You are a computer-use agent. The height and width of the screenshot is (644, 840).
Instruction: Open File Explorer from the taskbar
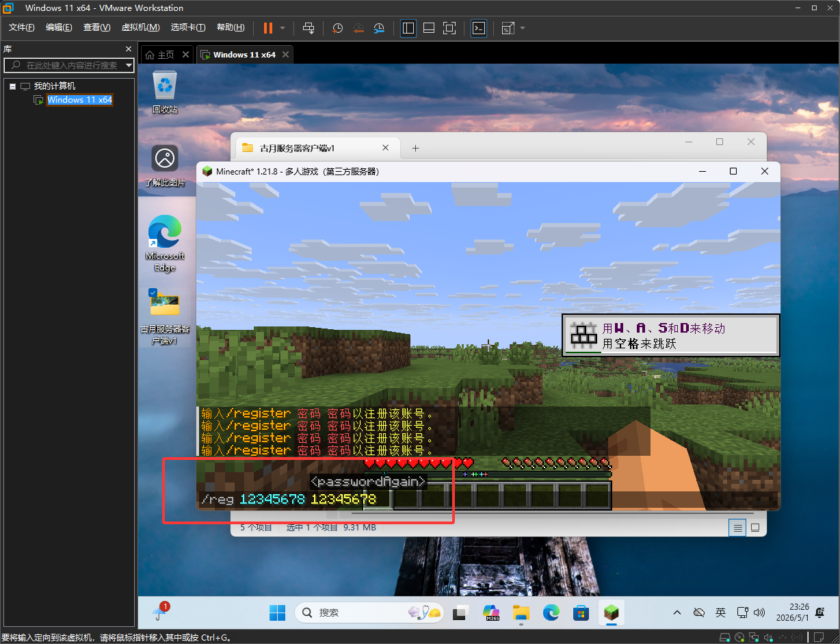pyautogui.click(x=521, y=612)
